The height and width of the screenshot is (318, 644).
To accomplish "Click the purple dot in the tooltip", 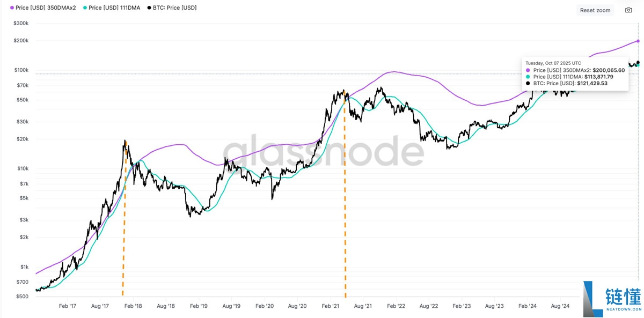I will tap(529, 70).
